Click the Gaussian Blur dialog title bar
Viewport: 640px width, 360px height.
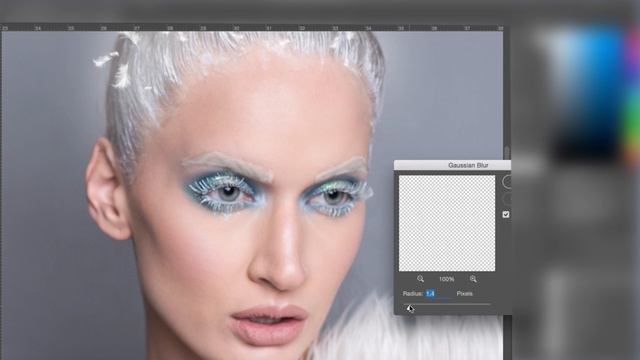[x=452, y=165]
